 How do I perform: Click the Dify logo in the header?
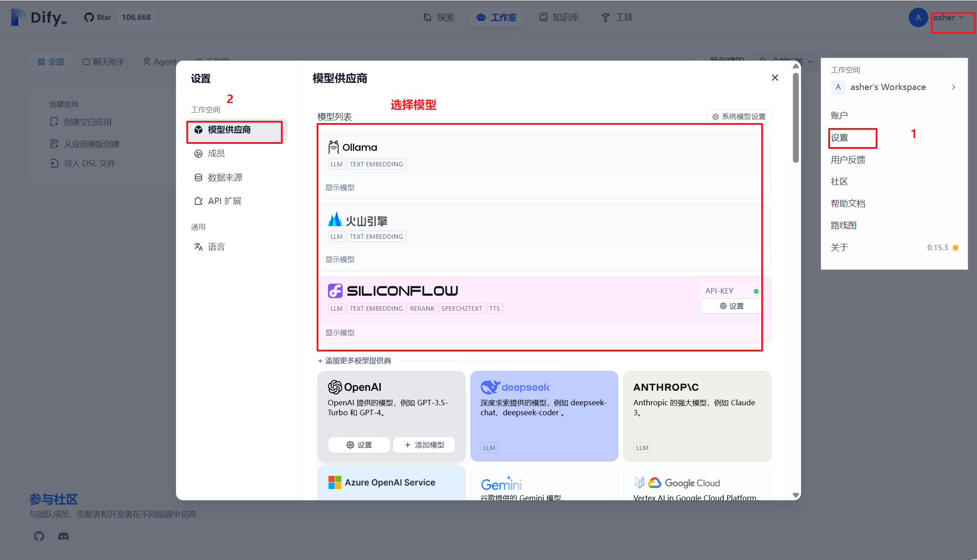pyautogui.click(x=39, y=18)
